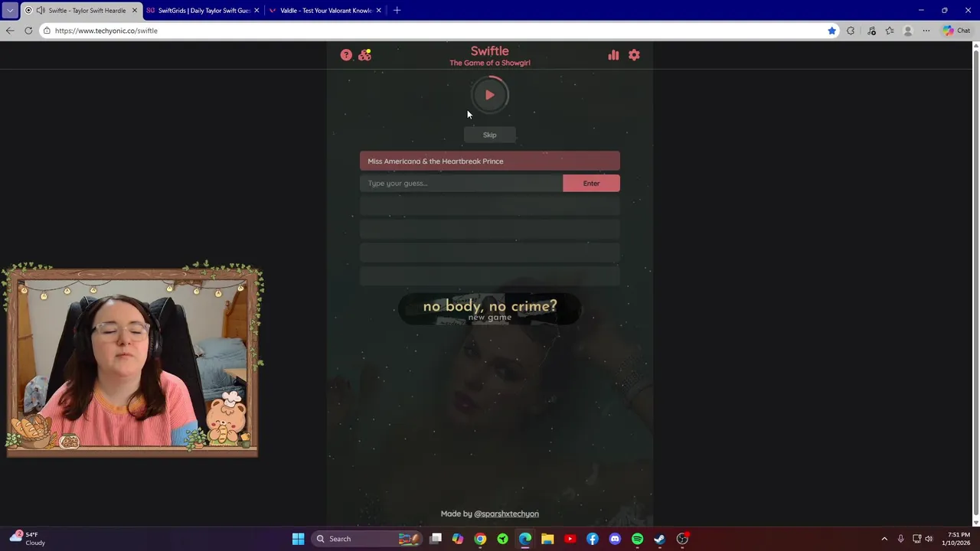Viewport: 980px width, 551px height.
Task: Open the Swiftle help question mark icon
Action: 346,55
